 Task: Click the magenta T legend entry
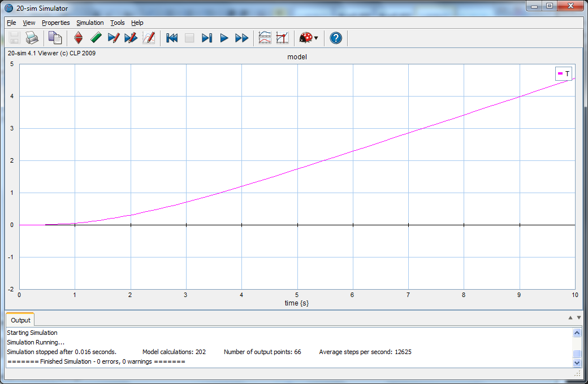pos(564,73)
